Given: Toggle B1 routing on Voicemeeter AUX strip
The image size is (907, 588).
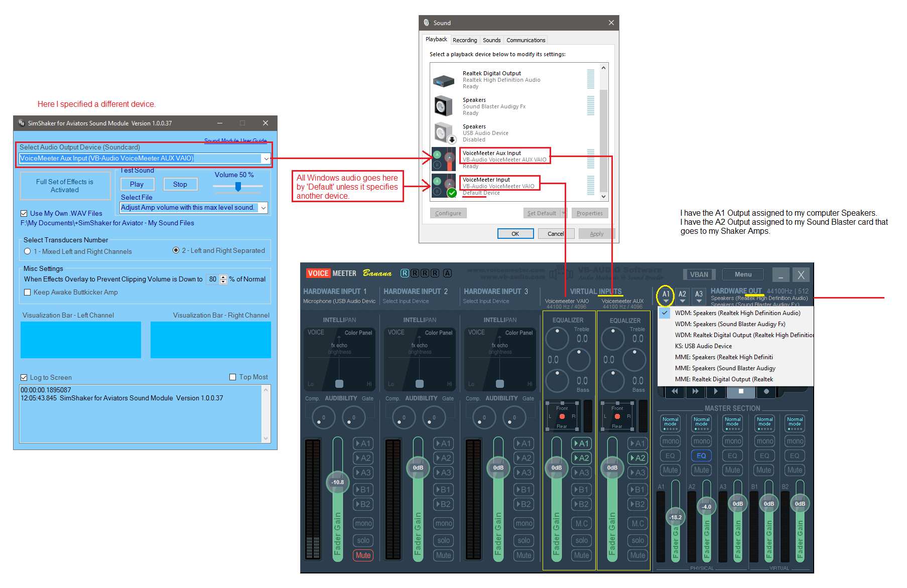Looking at the screenshot, I should point(638,490).
